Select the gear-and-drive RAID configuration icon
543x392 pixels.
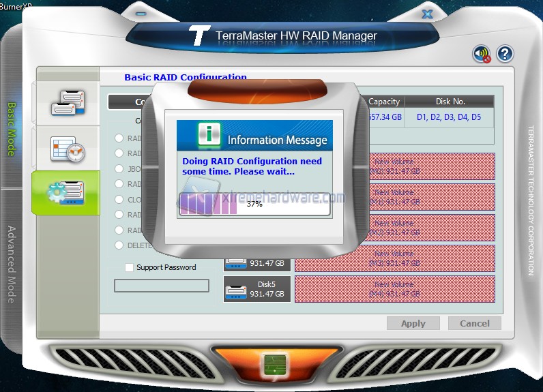[x=66, y=192]
